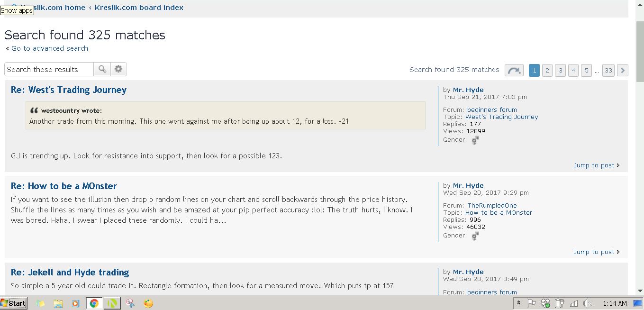The height and width of the screenshot is (310, 644).
Task: Click the 'Kreslik.com board index' breadcrumb
Action: 139,8
